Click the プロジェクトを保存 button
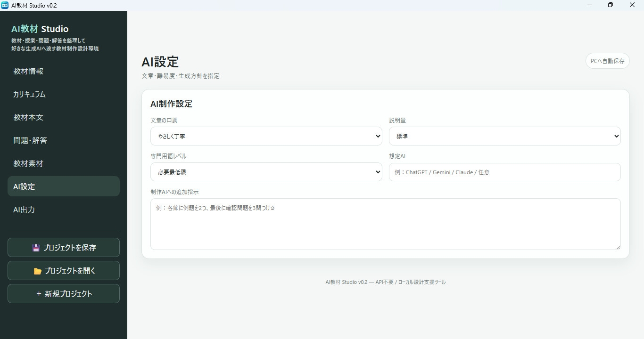644x339 pixels. [x=64, y=248]
